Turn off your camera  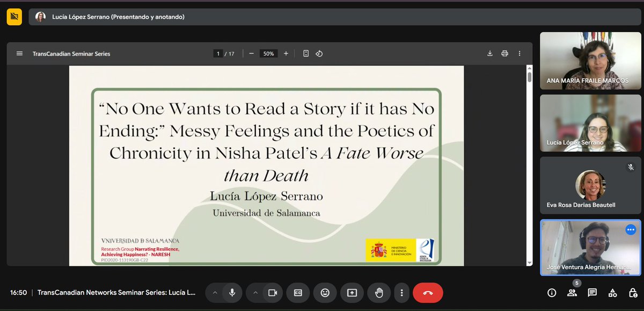tap(273, 293)
